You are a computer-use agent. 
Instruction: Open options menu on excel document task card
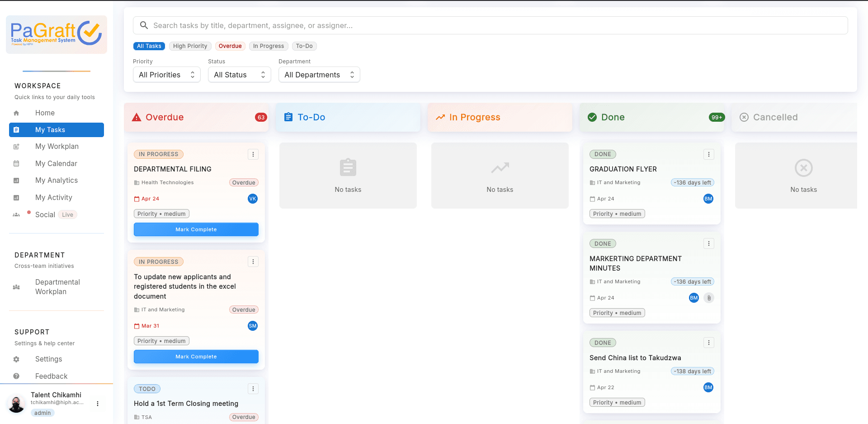pos(253,262)
